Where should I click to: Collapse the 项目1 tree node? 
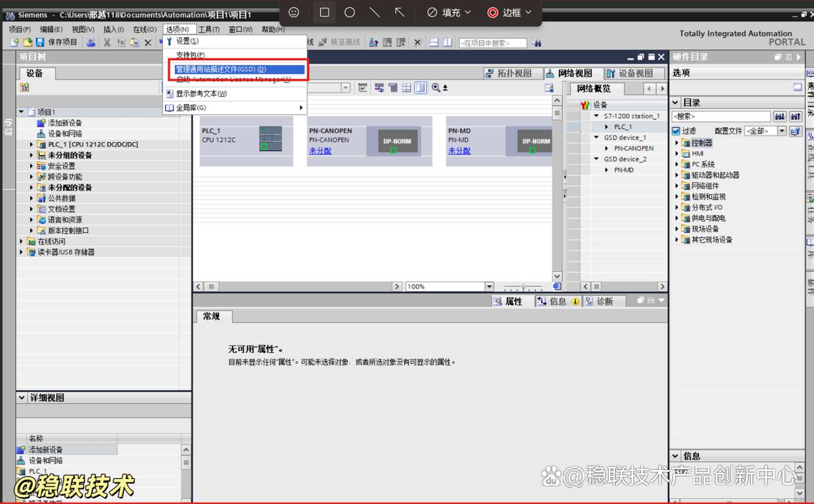point(21,112)
